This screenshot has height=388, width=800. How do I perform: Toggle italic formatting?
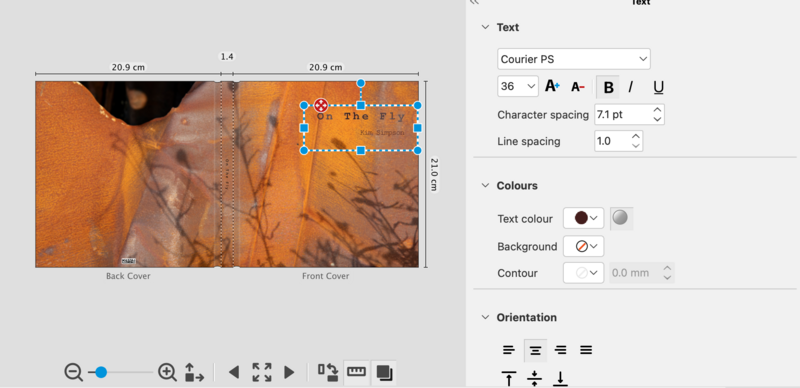631,87
